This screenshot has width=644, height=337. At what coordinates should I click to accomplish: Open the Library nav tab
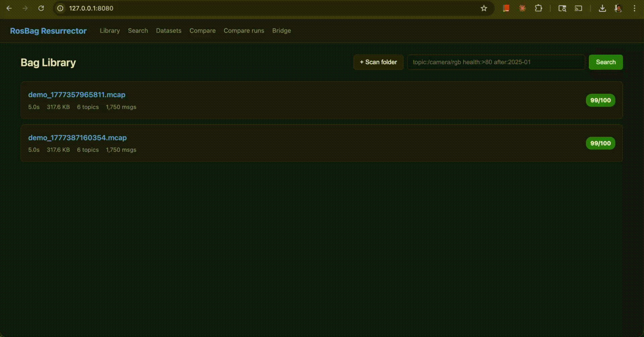(110, 30)
